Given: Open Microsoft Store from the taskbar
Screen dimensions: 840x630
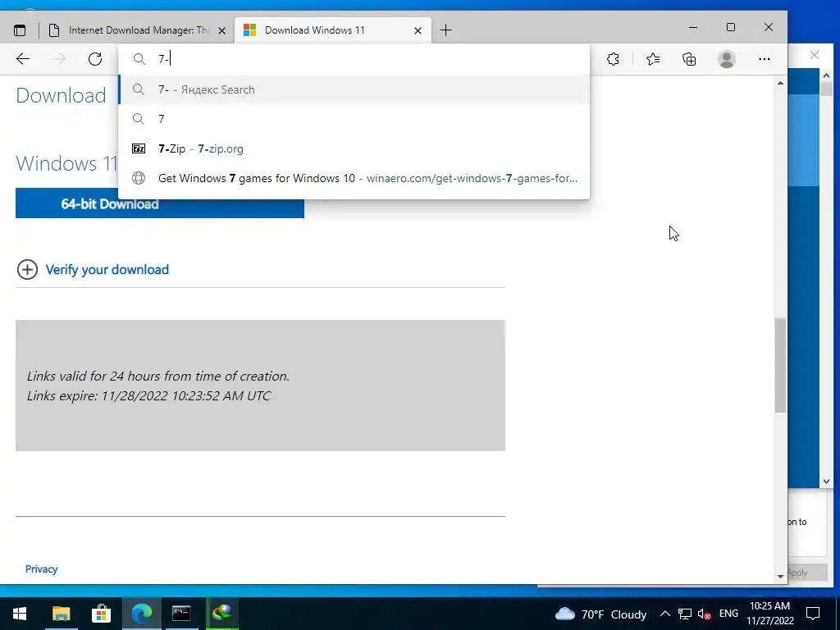Looking at the screenshot, I should tap(101, 614).
